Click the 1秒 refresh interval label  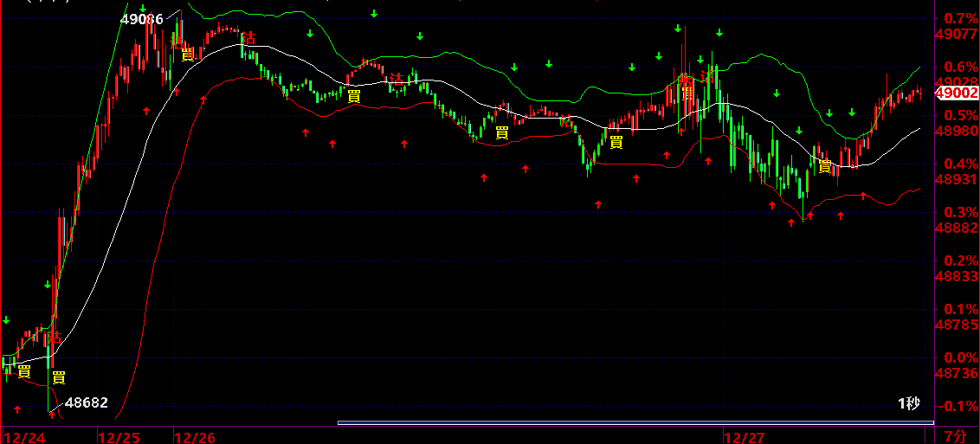(909, 404)
